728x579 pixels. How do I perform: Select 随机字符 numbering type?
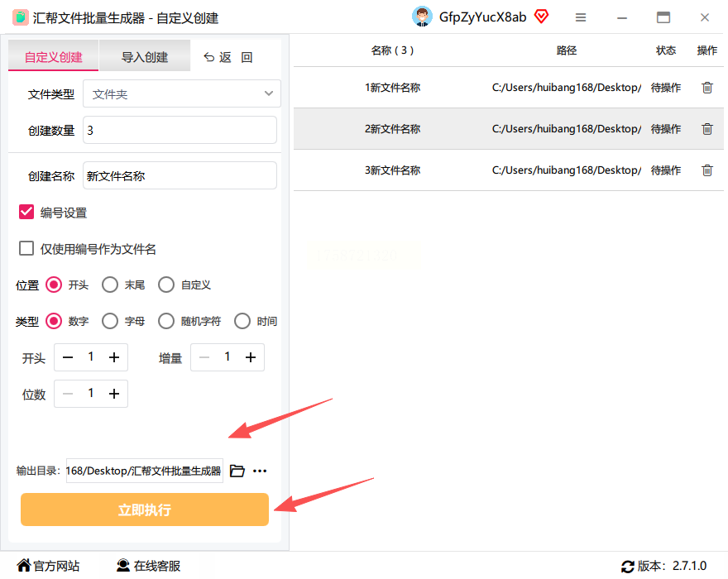tap(166, 321)
